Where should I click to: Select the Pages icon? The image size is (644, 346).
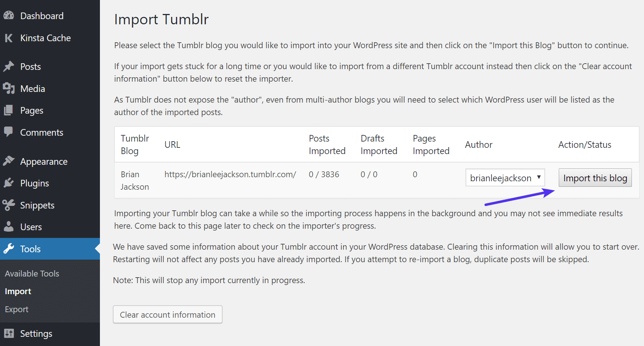click(x=9, y=110)
